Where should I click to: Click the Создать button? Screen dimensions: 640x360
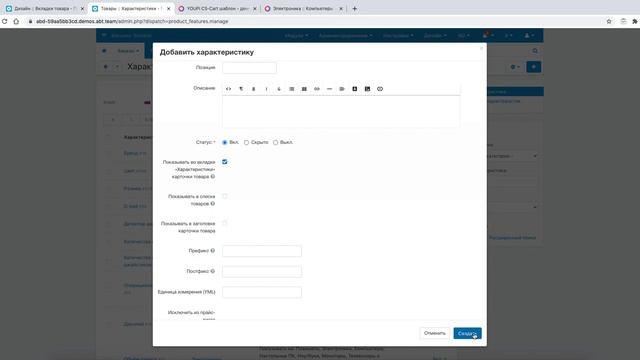pyautogui.click(x=467, y=333)
